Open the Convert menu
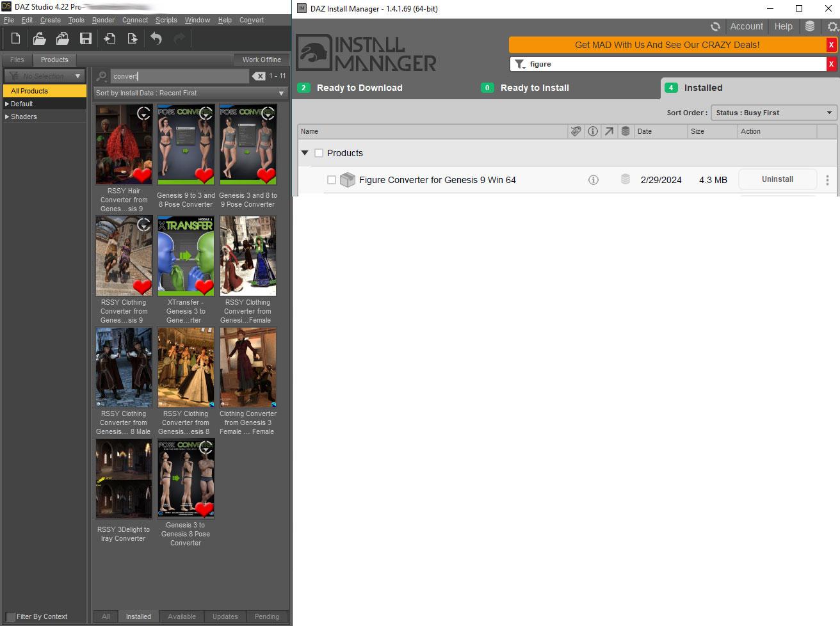Viewport: 840px width, 626px height. pyautogui.click(x=252, y=20)
